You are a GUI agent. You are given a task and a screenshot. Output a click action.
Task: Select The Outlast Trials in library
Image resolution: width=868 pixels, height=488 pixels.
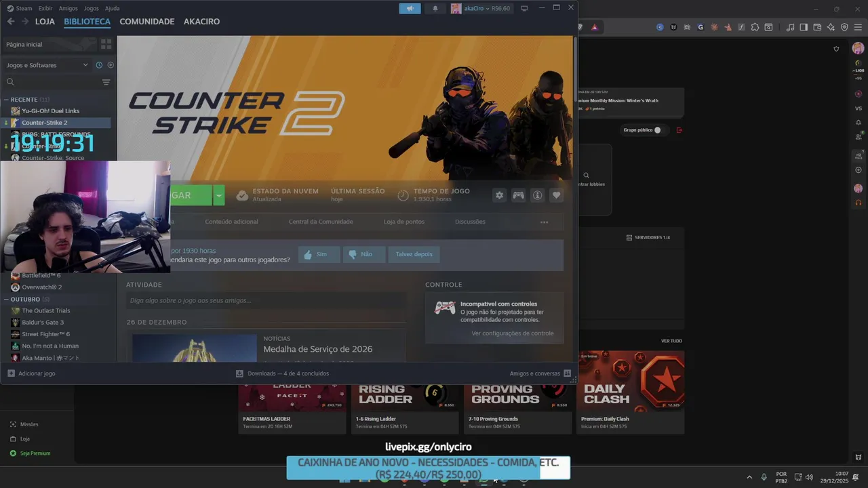coord(57,310)
